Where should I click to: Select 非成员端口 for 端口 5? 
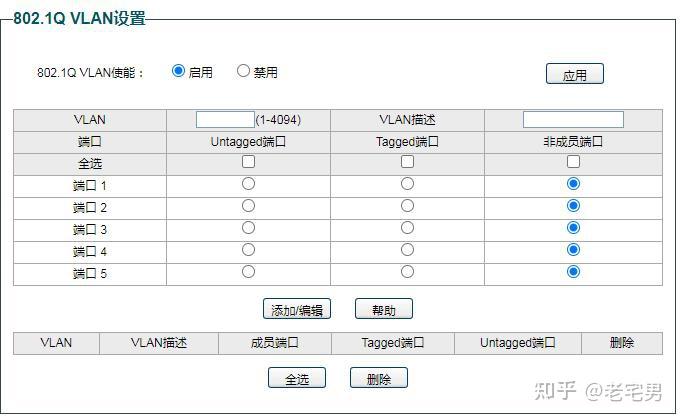pyautogui.click(x=573, y=272)
